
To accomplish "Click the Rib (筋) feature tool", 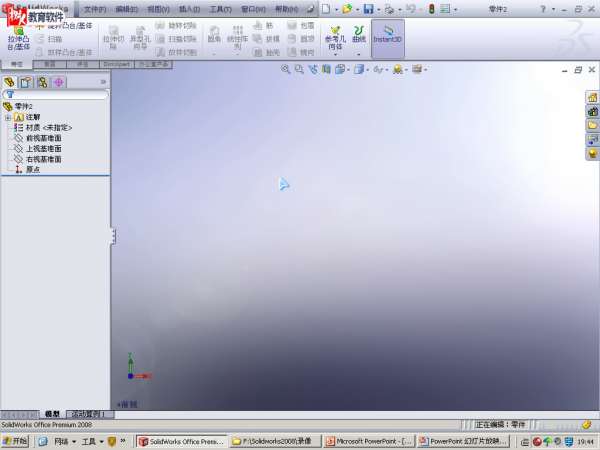I will pyautogui.click(x=263, y=26).
